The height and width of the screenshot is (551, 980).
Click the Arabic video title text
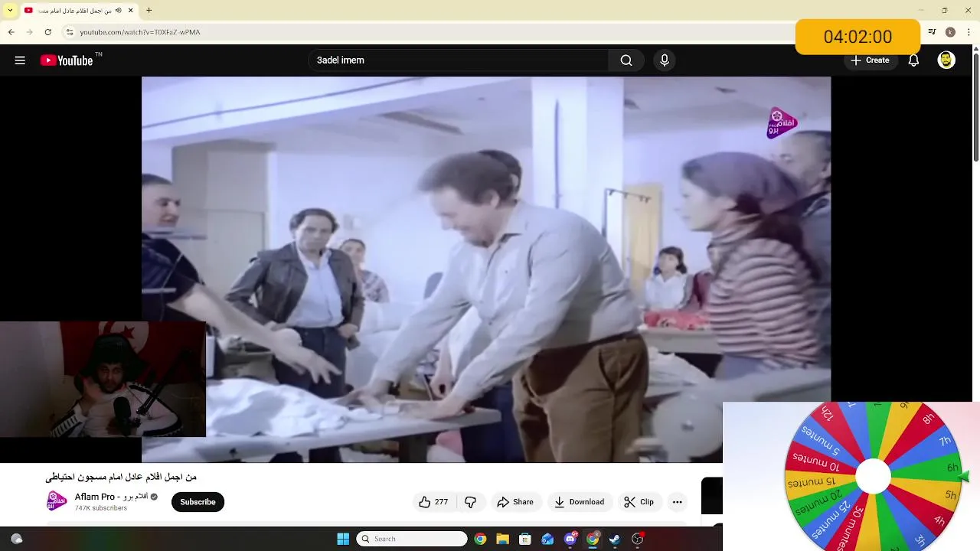121,477
